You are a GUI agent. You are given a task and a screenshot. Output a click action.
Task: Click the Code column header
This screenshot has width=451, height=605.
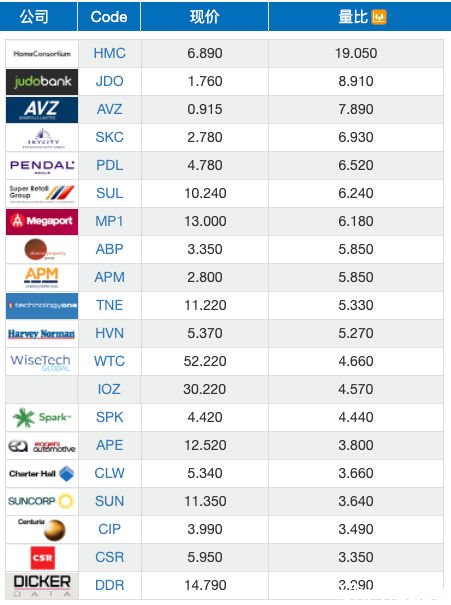[x=109, y=17]
